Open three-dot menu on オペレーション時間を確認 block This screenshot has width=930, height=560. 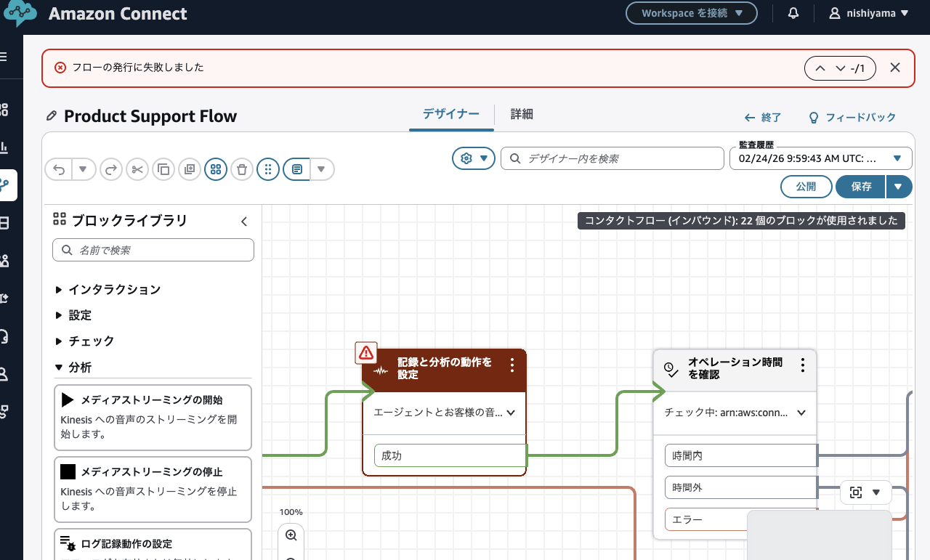[x=802, y=365]
